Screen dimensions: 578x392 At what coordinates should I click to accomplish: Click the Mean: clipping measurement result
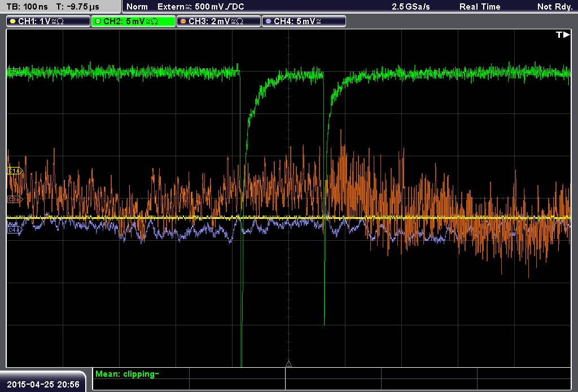127,374
